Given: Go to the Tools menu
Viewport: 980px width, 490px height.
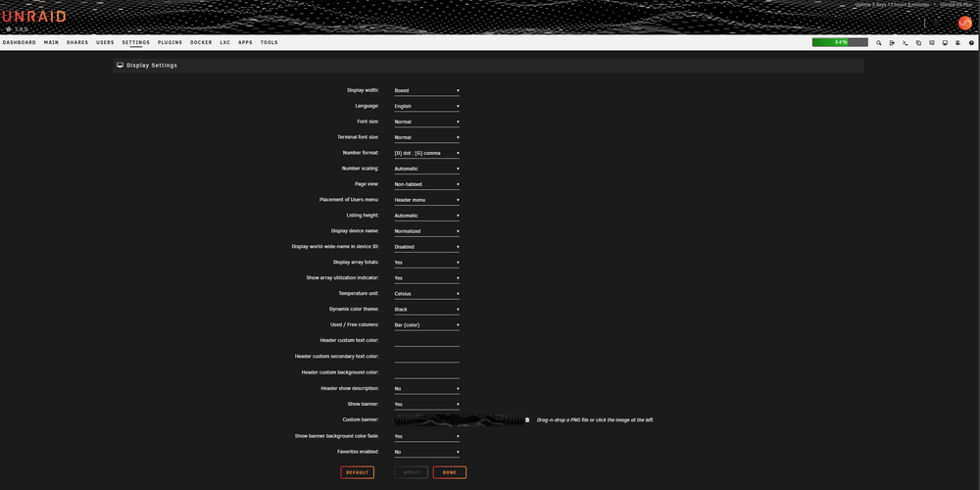Looking at the screenshot, I should click(269, 42).
